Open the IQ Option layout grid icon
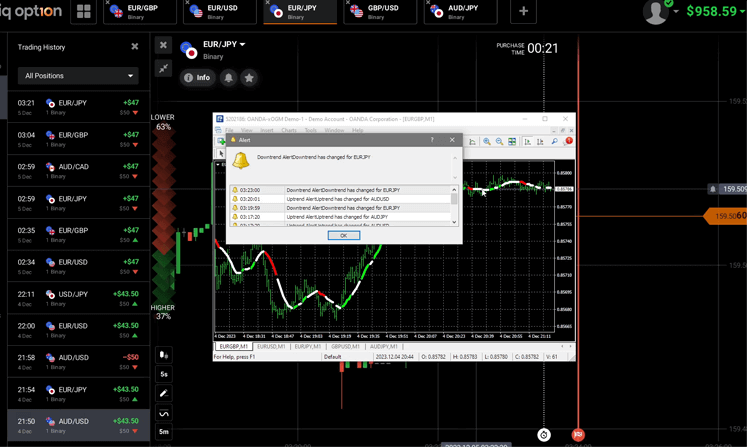 [x=84, y=11]
